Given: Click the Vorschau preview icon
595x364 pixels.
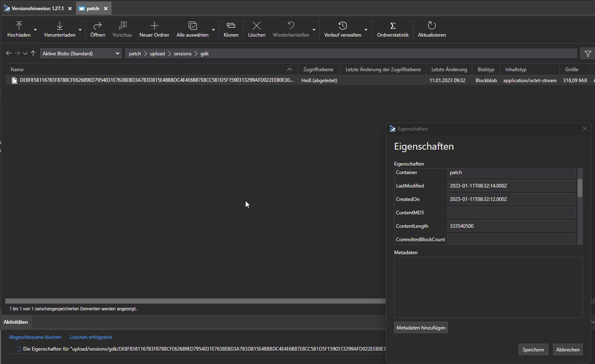Looking at the screenshot, I should tap(122, 26).
